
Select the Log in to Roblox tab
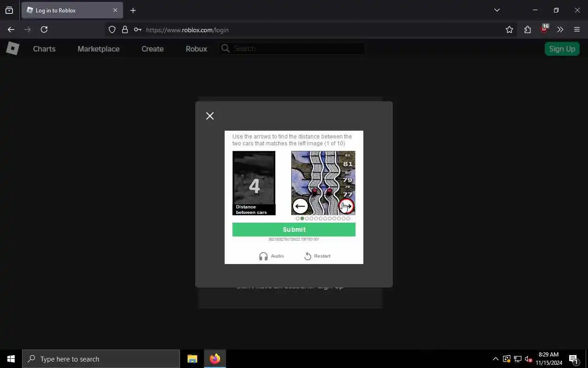pyautogui.click(x=72, y=10)
